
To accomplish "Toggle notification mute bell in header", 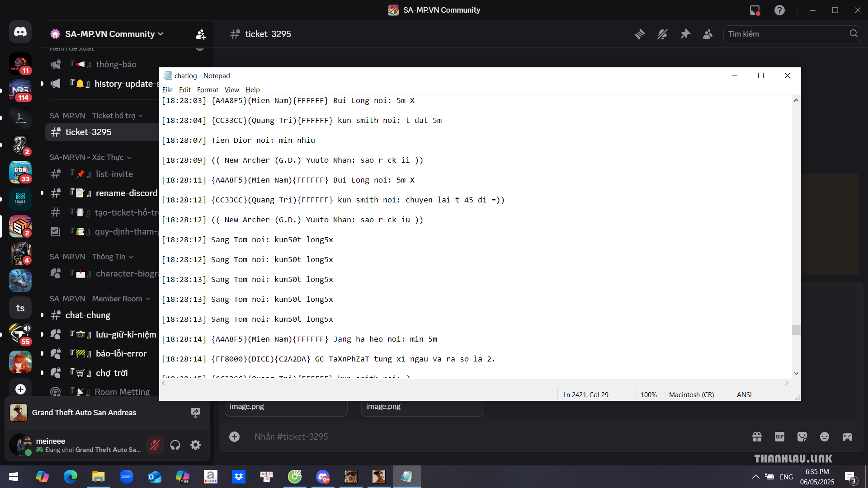I will (x=662, y=34).
